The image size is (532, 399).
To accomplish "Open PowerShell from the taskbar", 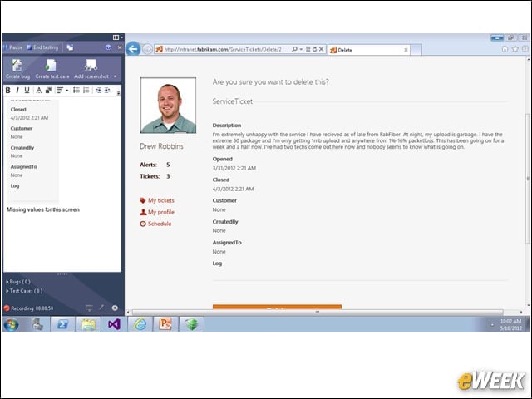I will pos(63,324).
